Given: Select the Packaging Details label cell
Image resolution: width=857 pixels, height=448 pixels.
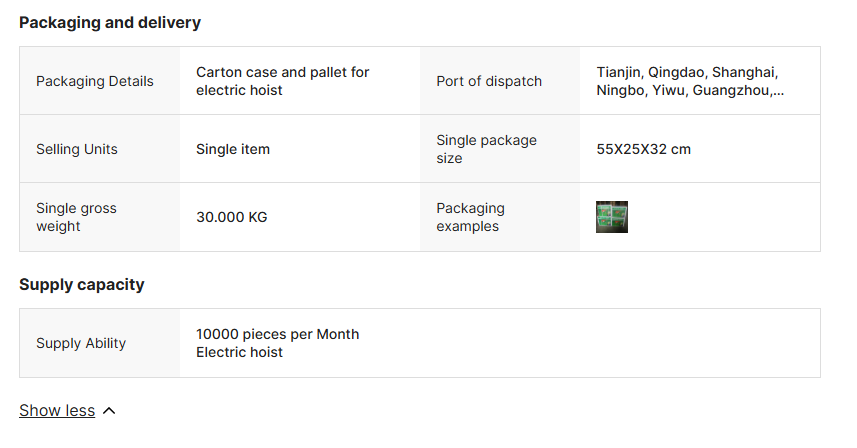Looking at the screenshot, I should pyautogui.click(x=95, y=81).
